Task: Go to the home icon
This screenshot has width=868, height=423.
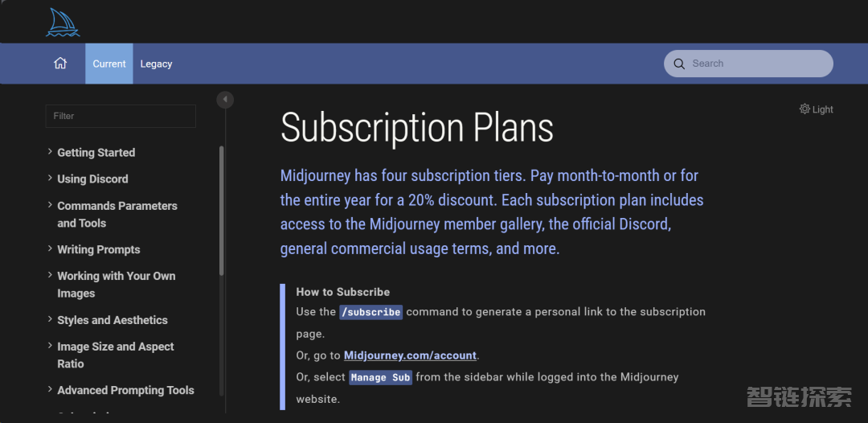Action: (60, 64)
